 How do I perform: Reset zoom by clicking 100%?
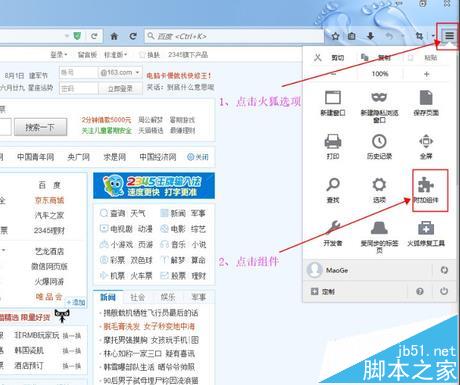point(380,74)
